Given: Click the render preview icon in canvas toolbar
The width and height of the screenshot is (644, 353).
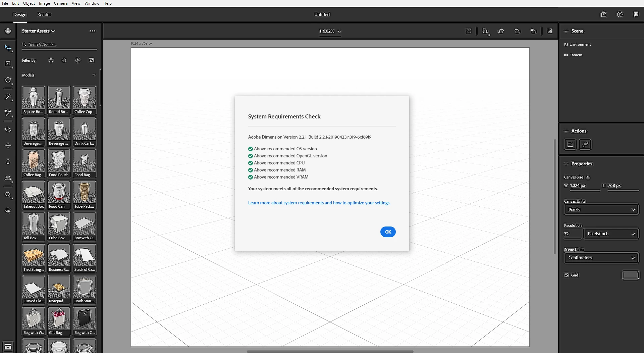Looking at the screenshot, I should [550, 31].
